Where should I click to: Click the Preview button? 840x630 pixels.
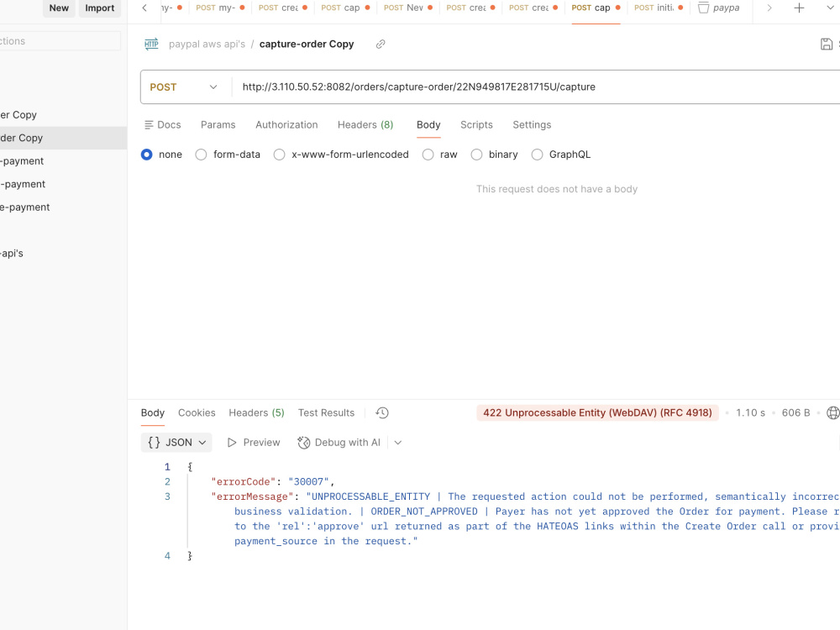point(254,443)
